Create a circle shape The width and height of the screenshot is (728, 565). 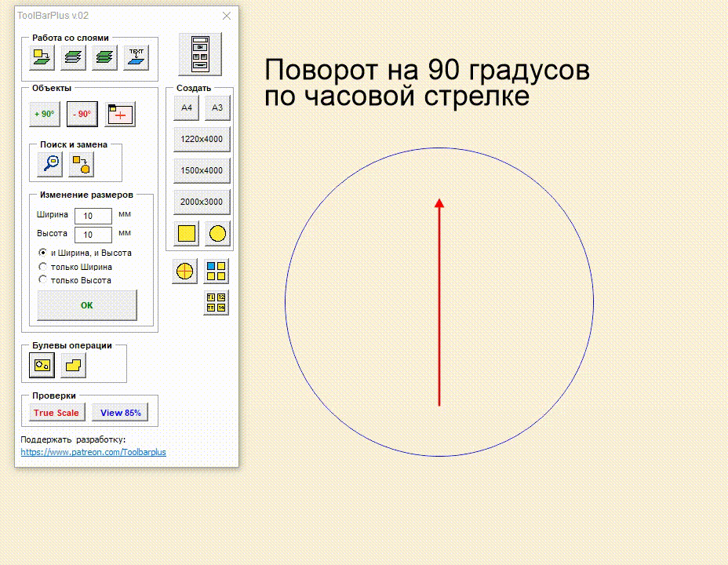[x=217, y=232]
